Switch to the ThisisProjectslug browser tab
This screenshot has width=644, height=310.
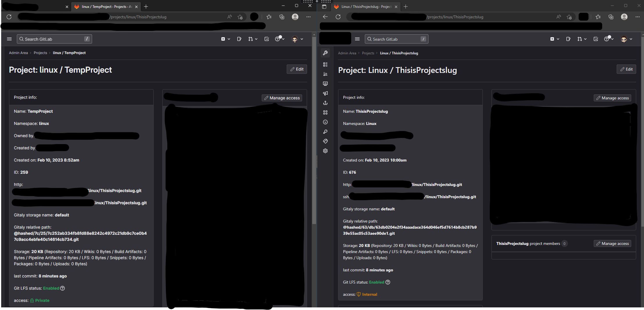(x=365, y=6)
